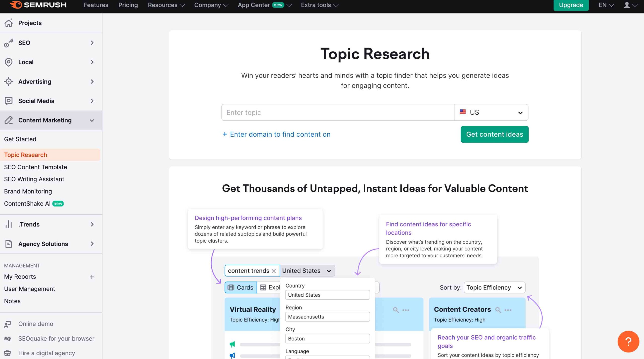Select Topic Research in sidebar
644x359 pixels.
click(x=50, y=155)
